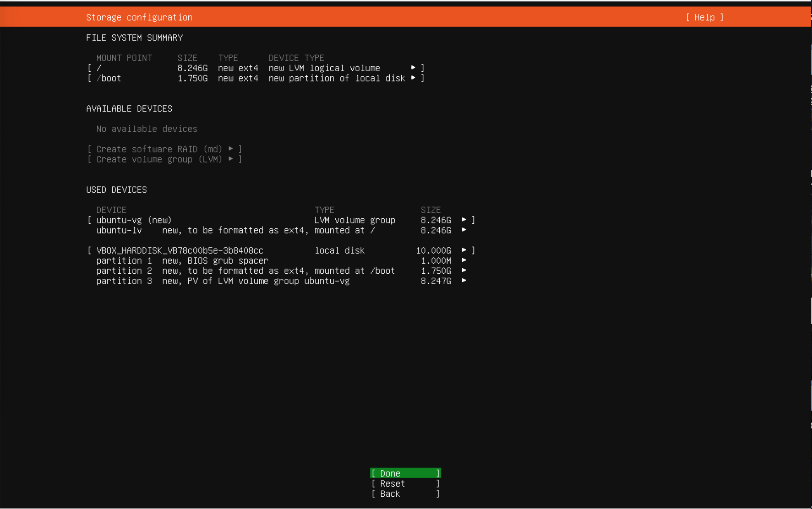Viewport: 812px width, 509px height.
Task: Click the Reset button
Action: (405, 483)
